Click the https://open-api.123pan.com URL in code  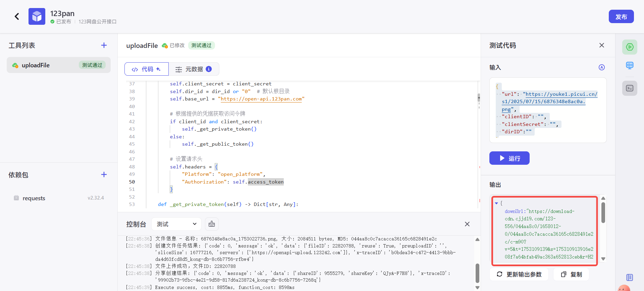point(261,99)
